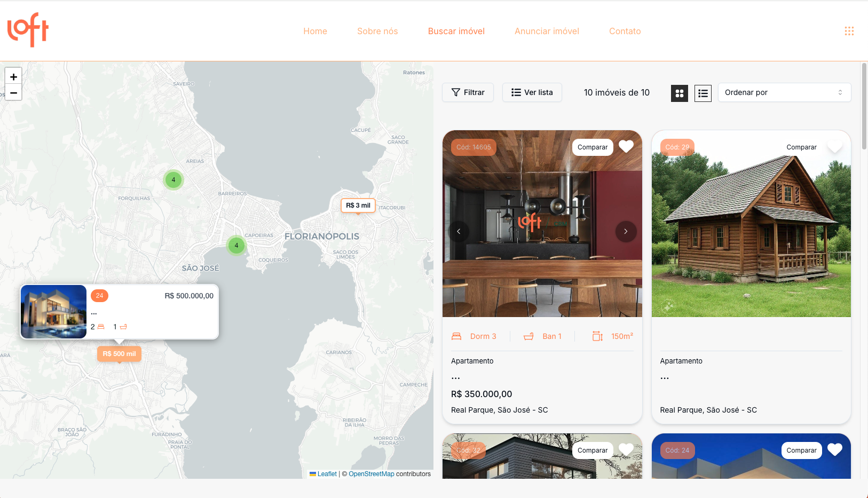Go to Sobre nós page
The height and width of the screenshot is (498, 868).
pyautogui.click(x=377, y=31)
